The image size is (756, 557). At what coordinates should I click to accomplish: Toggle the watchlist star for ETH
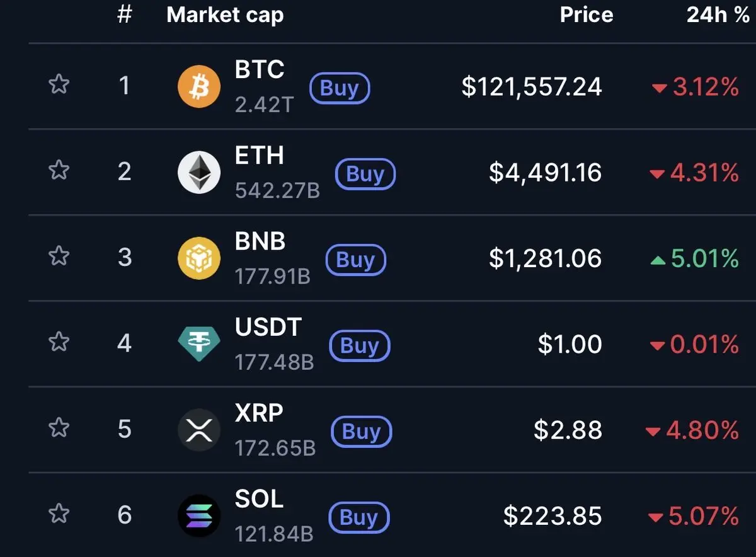point(59,169)
